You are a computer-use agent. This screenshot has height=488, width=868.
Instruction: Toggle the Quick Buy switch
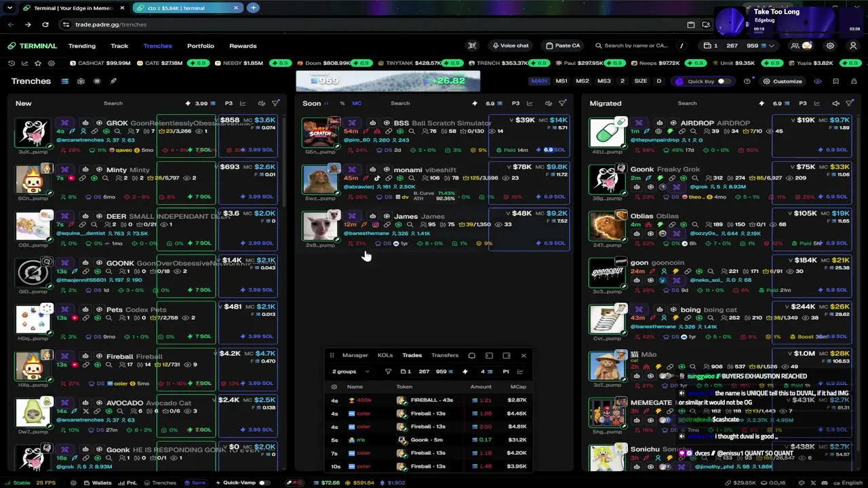click(723, 81)
